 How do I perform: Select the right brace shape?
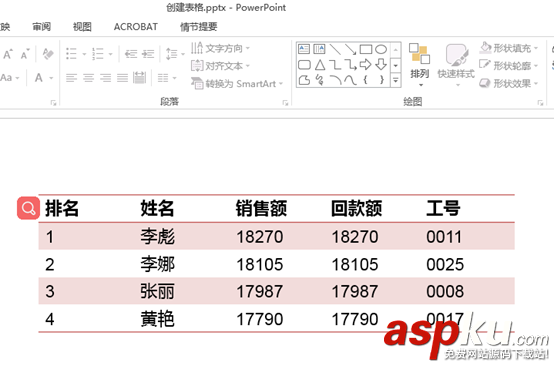point(382,80)
